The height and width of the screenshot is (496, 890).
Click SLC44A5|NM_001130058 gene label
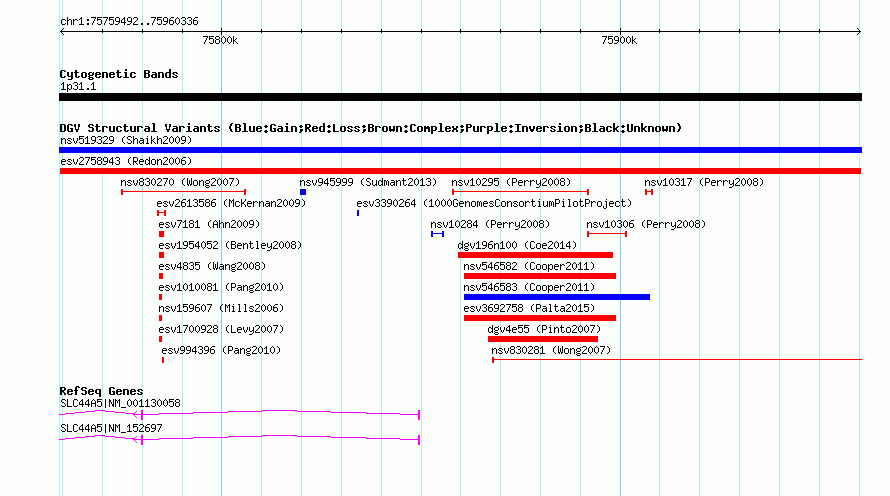(x=120, y=403)
